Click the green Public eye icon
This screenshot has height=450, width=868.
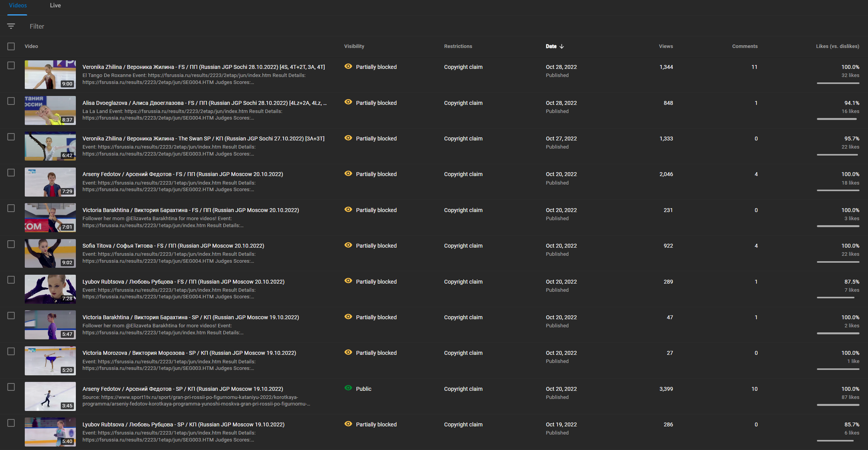click(x=348, y=388)
